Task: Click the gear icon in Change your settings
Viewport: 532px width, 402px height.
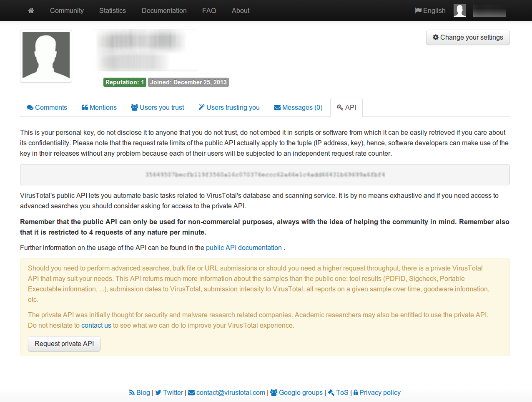Action: click(436, 37)
